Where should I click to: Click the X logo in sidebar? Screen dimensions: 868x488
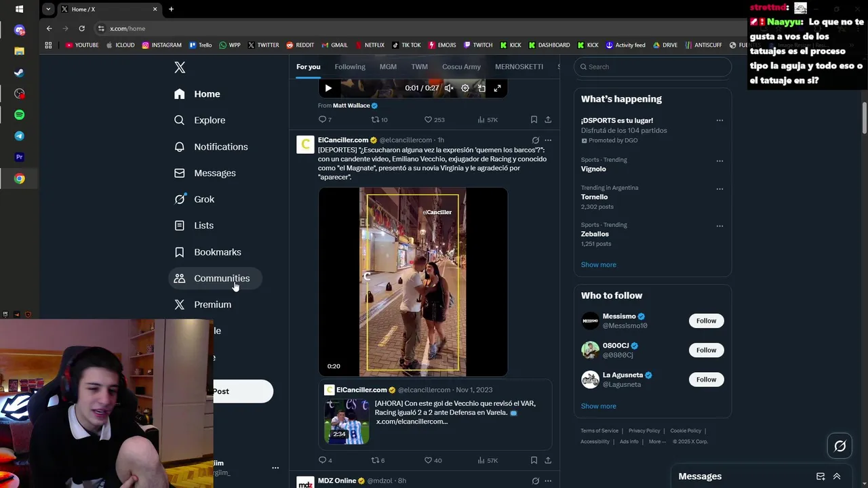[180, 67]
